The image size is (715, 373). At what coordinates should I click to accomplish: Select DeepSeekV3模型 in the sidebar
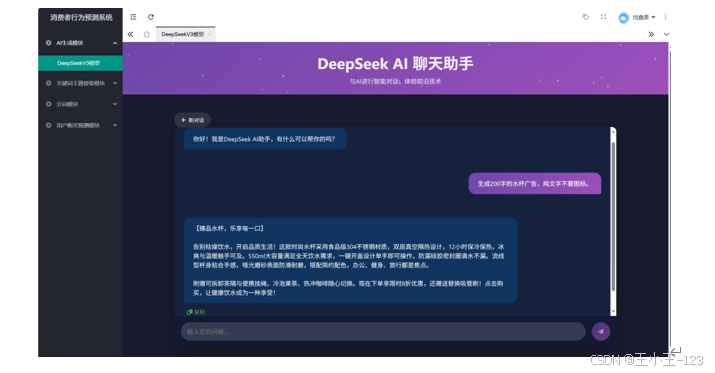pyautogui.click(x=80, y=63)
